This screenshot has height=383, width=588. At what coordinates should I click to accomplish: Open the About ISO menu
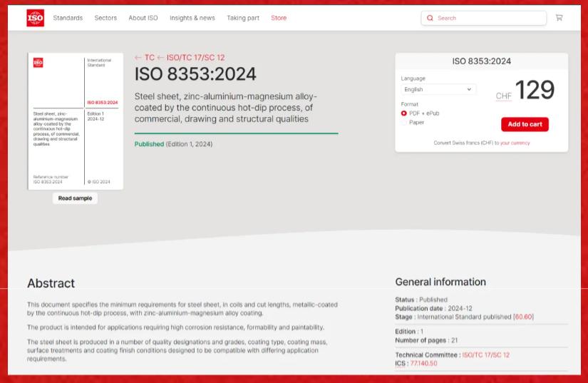pyautogui.click(x=143, y=18)
